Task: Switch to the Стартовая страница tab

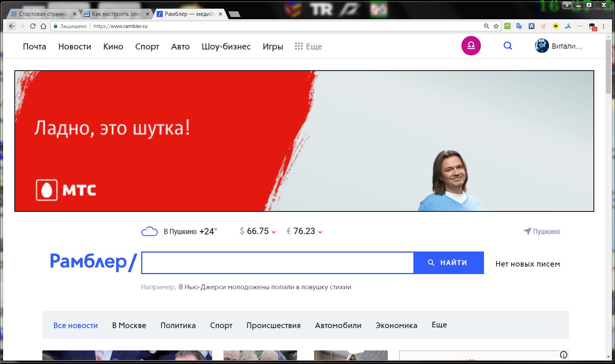Action: pos(43,14)
